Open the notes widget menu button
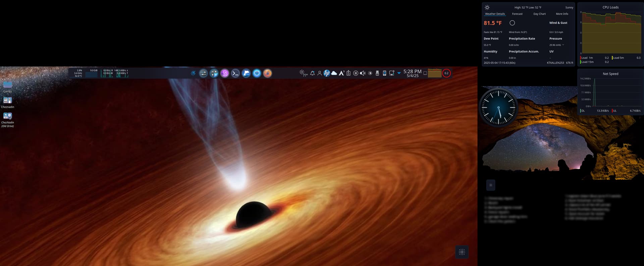 tap(491, 185)
